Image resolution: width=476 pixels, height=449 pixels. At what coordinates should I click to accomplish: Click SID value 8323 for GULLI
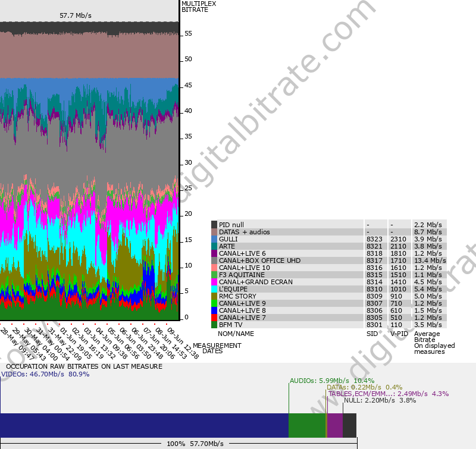coord(374,239)
